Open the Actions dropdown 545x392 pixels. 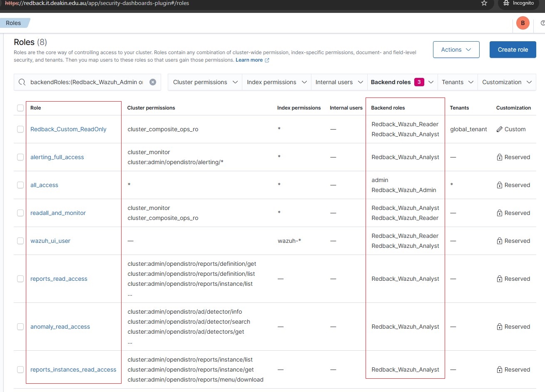click(x=456, y=50)
